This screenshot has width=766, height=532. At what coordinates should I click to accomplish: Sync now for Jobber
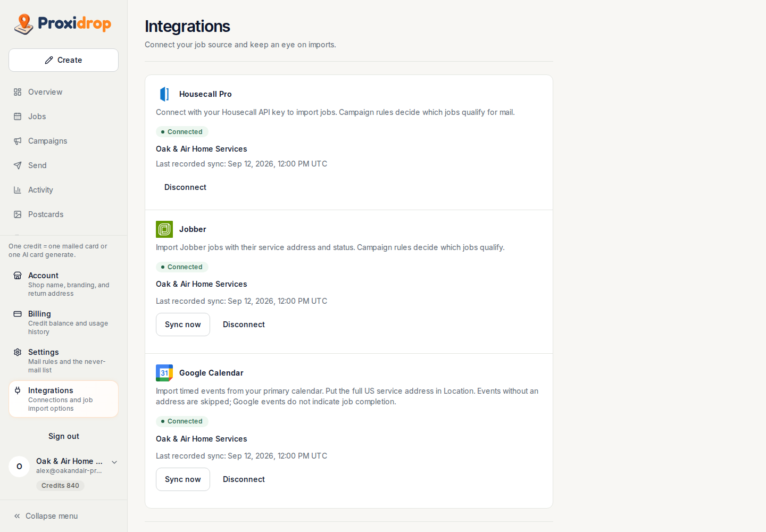click(183, 325)
